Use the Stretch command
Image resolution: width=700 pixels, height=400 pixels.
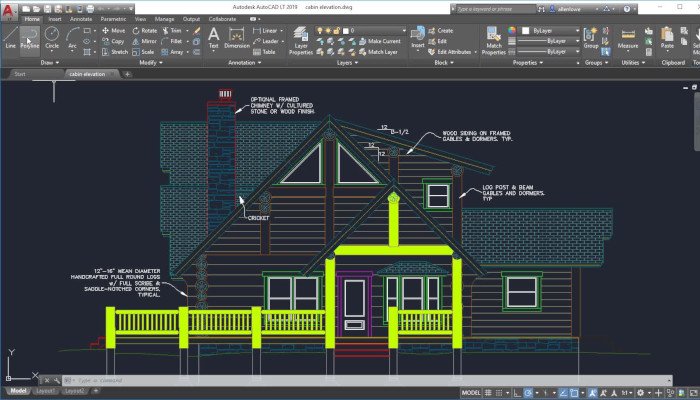[x=115, y=52]
